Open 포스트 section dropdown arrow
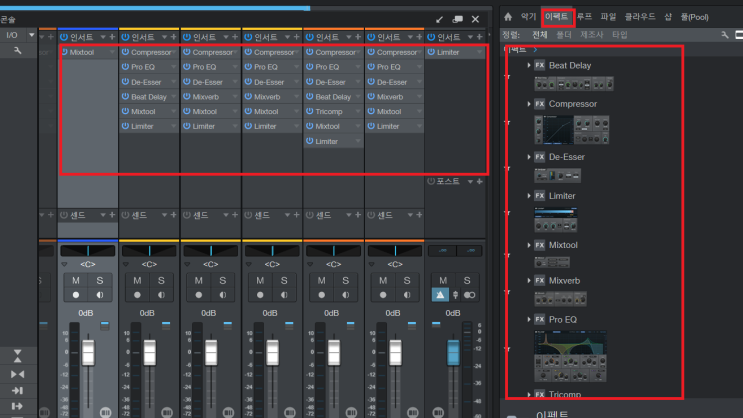This screenshot has width=743, height=418. click(x=470, y=182)
